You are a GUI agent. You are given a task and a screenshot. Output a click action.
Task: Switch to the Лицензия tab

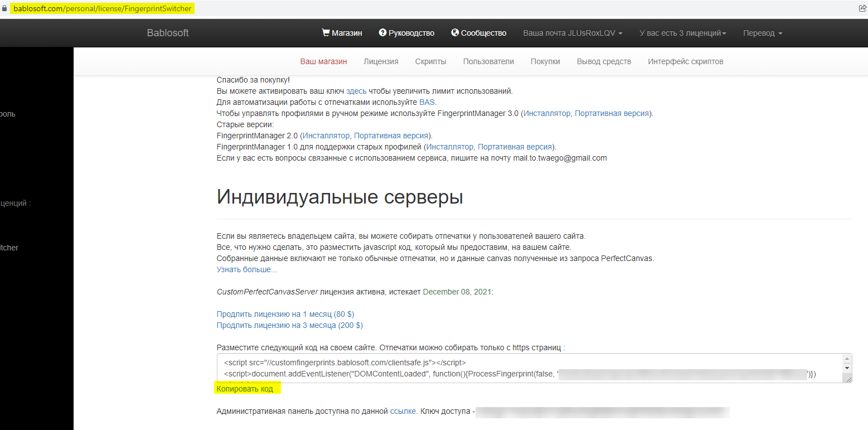coord(381,61)
